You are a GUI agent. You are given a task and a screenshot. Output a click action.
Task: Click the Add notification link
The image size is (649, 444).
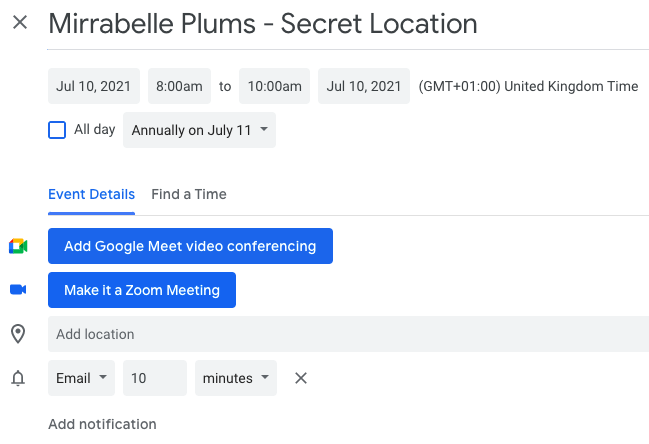coord(102,424)
